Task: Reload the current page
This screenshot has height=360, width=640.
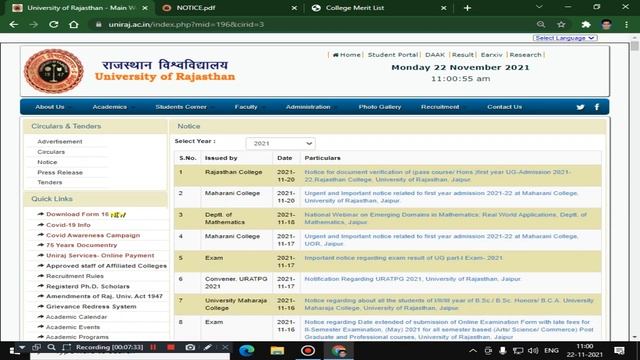Action: click(53, 24)
